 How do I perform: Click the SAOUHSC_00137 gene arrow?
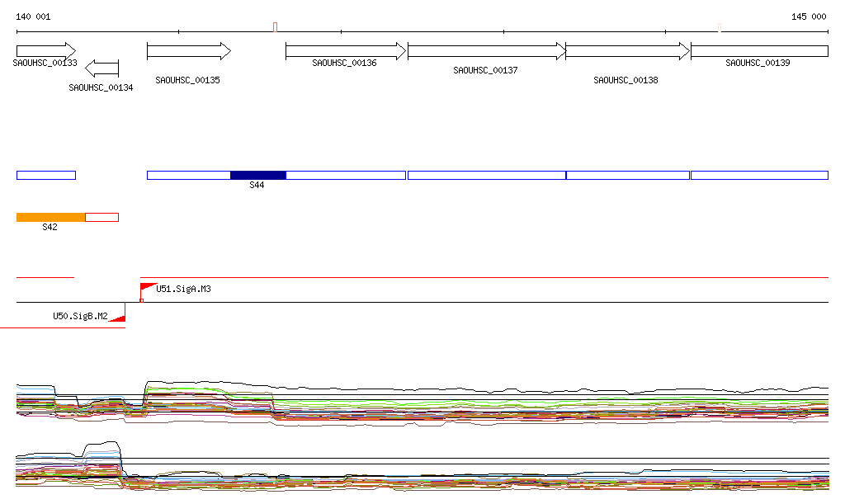coord(487,51)
